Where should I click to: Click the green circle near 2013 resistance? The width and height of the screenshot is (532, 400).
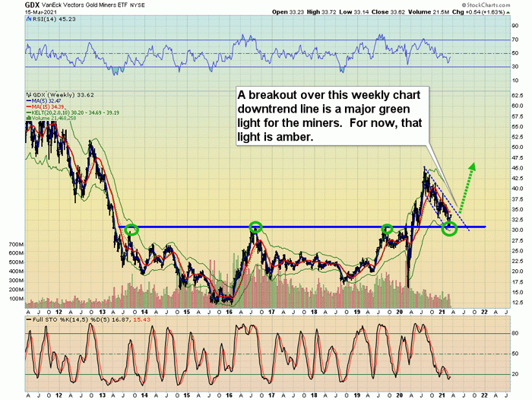tap(131, 230)
